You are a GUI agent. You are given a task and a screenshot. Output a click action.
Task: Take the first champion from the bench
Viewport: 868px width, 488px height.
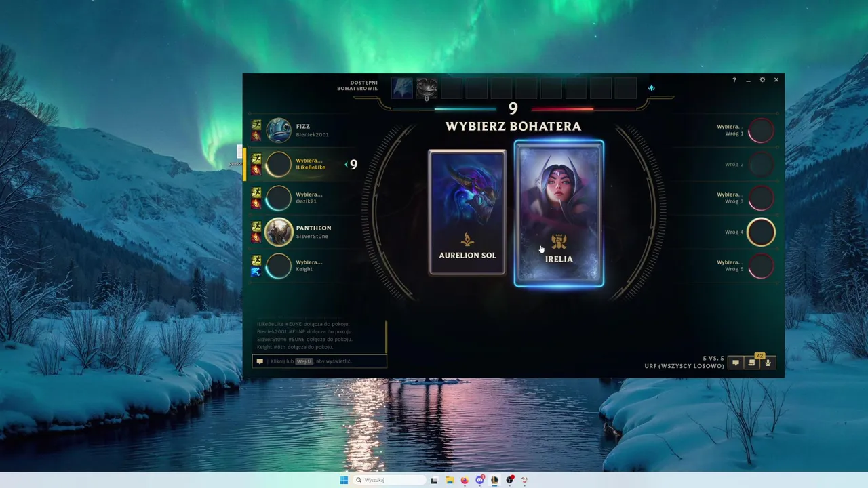[x=402, y=88]
